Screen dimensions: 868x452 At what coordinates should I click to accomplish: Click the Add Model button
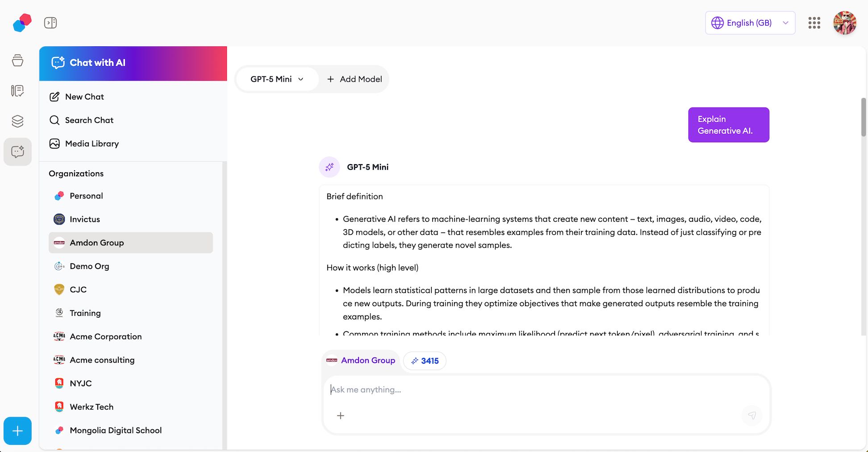pyautogui.click(x=355, y=79)
